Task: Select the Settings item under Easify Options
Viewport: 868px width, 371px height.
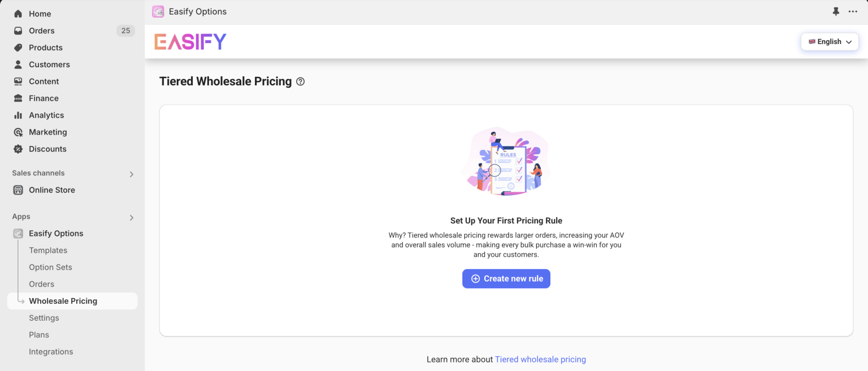Action: tap(44, 318)
